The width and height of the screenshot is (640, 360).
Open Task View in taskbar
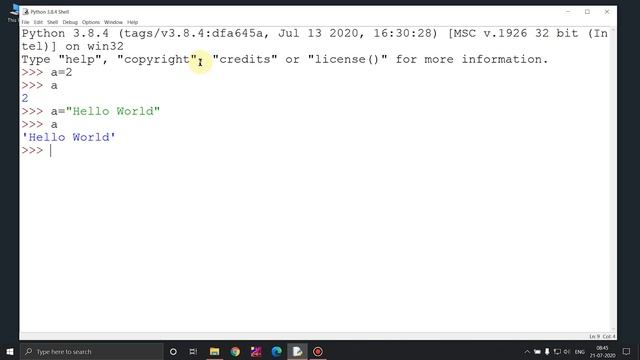[x=193, y=351]
